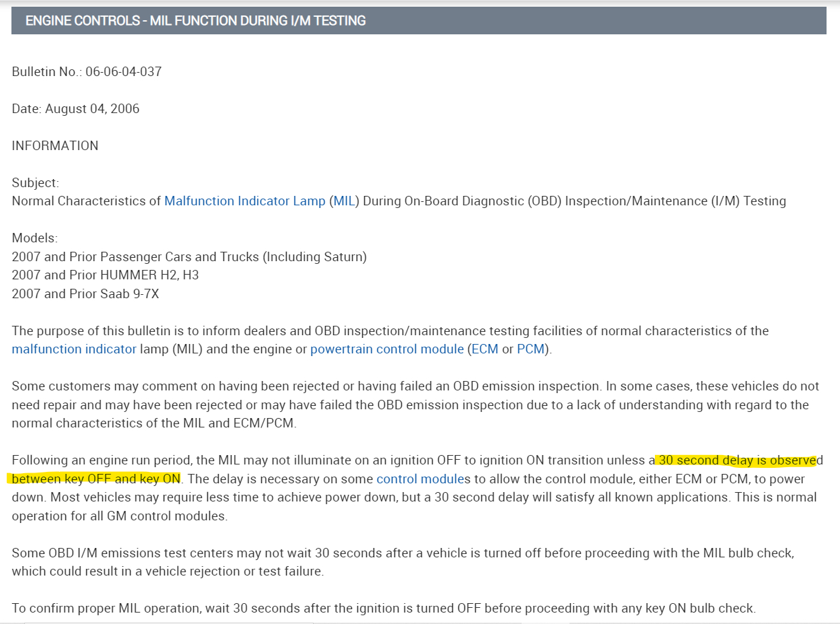Click the Bulletin No. 06-06-04-037 text

pyautogui.click(x=87, y=71)
